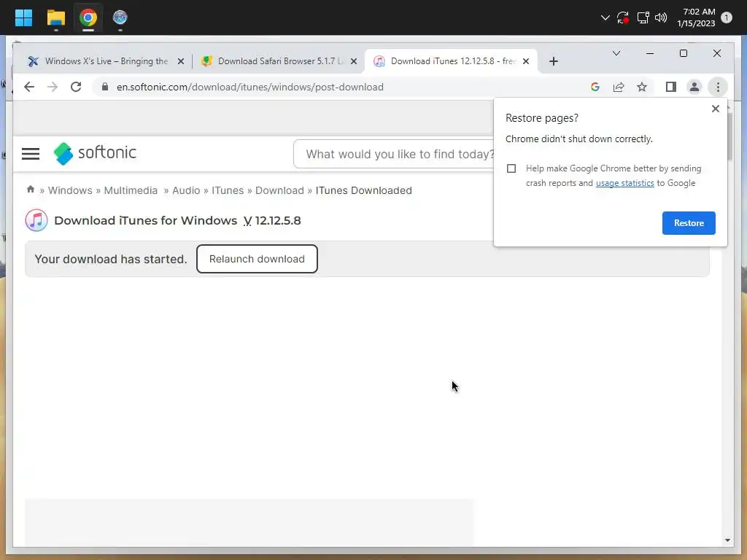The image size is (747, 560).
Task: Show hidden system tray icons
Action: tap(605, 17)
